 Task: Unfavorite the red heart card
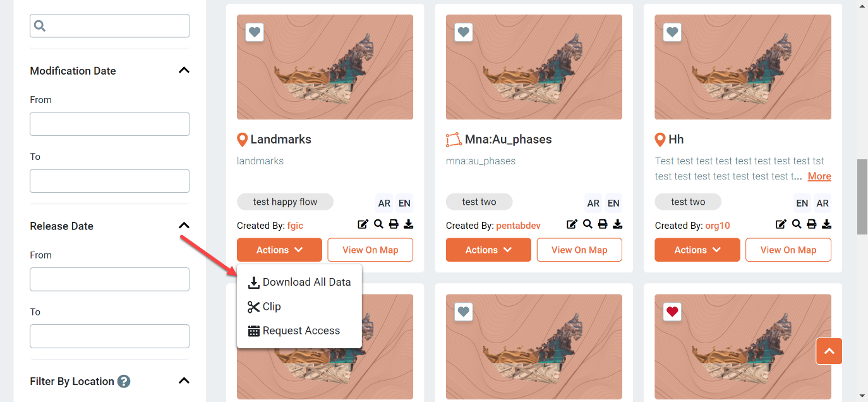coord(672,312)
